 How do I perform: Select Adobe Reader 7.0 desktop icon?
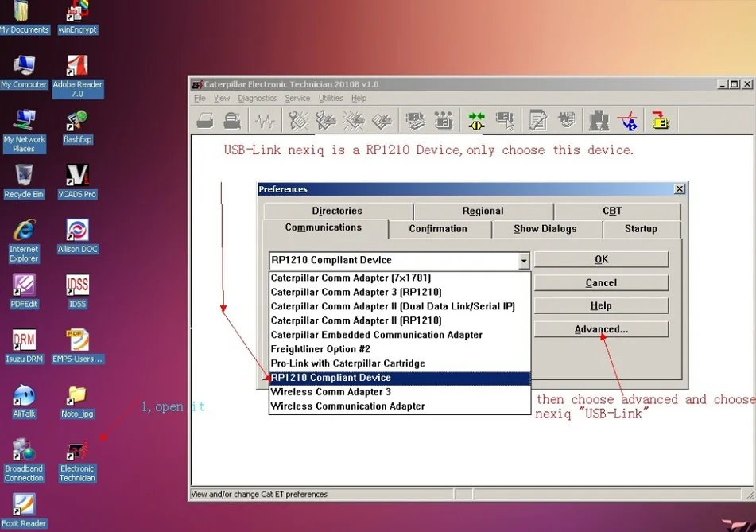pos(78,76)
